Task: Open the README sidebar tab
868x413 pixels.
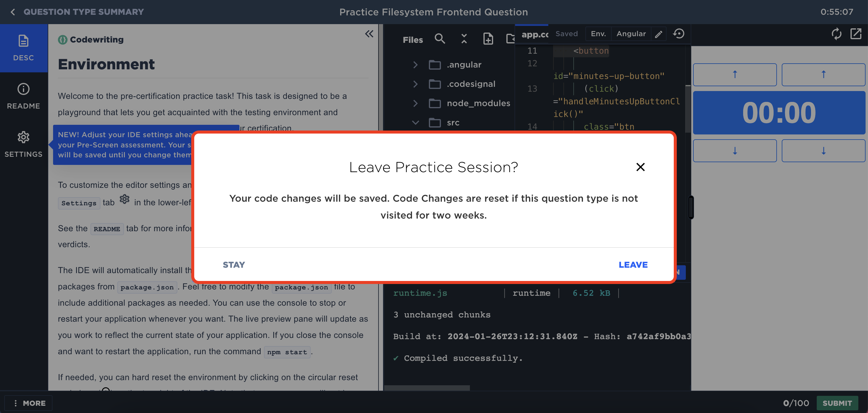Action: click(x=23, y=96)
